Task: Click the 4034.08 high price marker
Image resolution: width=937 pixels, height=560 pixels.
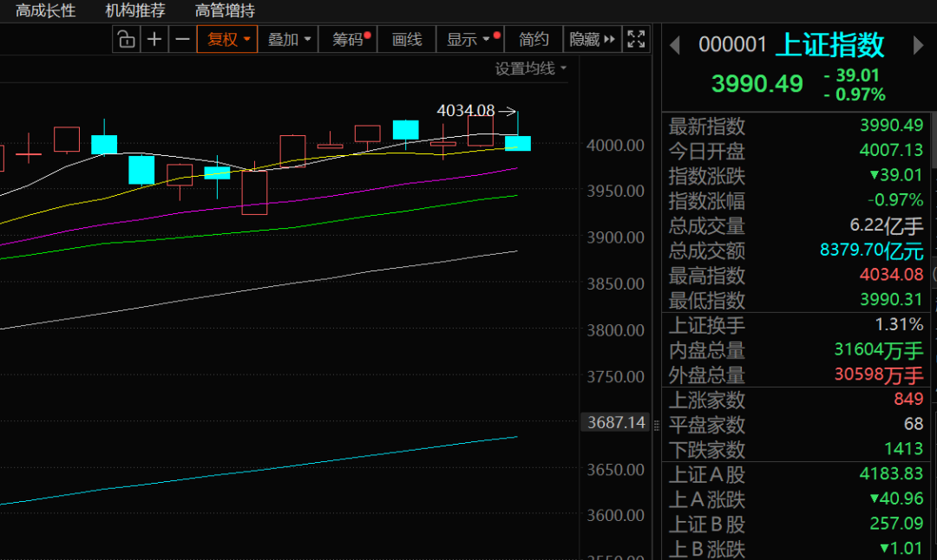Action: click(x=466, y=110)
